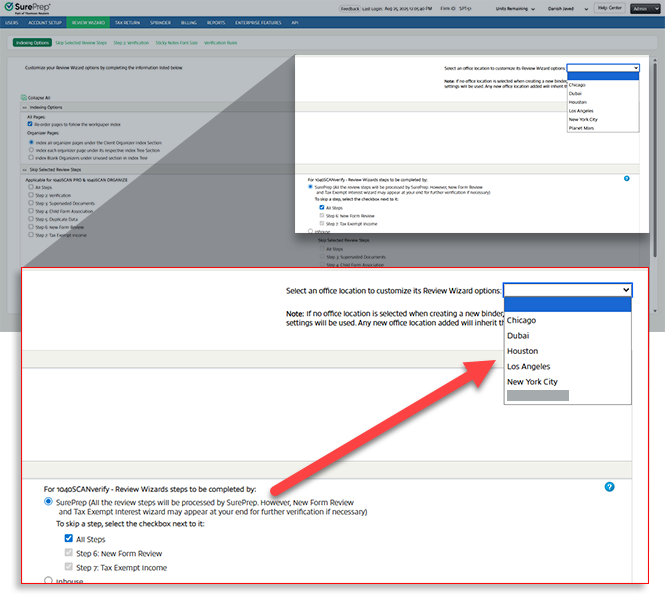Open the Users menu
Viewport: 665px width, 608px height.
point(11,22)
